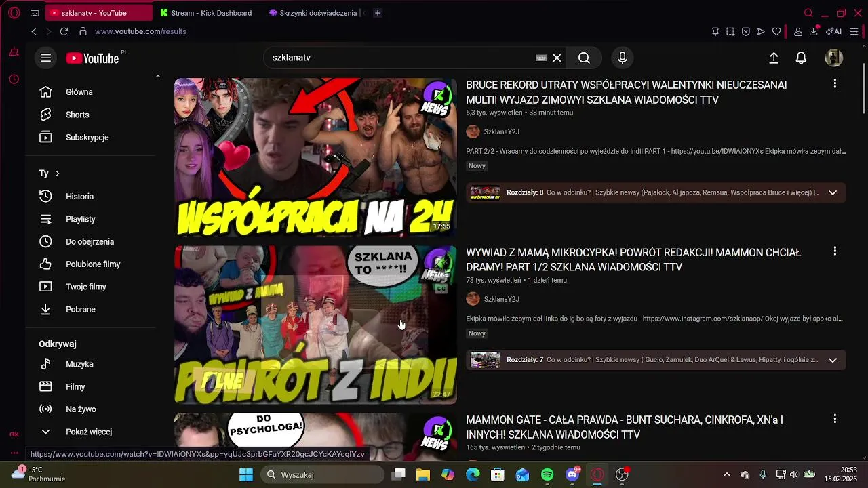Open SzklanaY2J channel under WYWIAD Z MAMĄ video
Image resolution: width=868 pixels, height=488 pixels.
[x=501, y=299]
